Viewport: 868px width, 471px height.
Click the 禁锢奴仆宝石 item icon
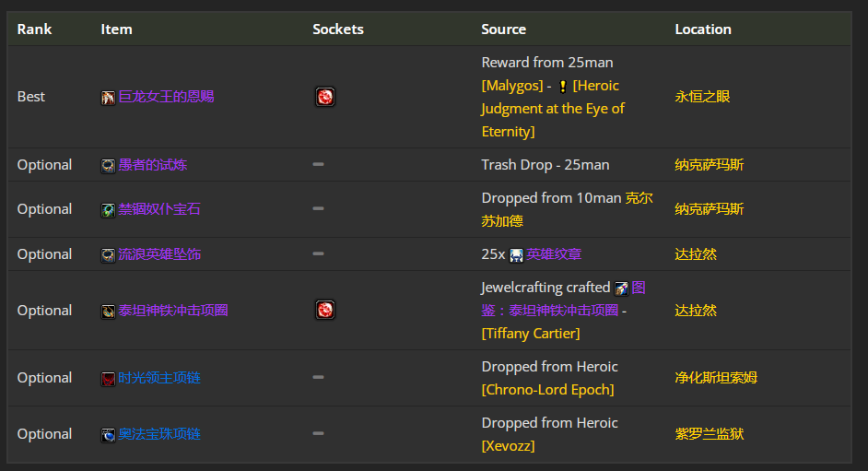108,210
